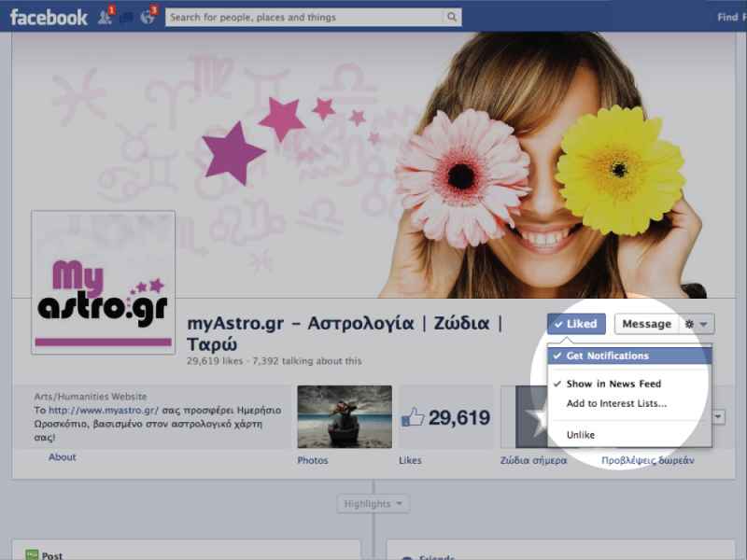The height and width of the screenshot is (560, 747).
Task: Toggle Get Notifications option
Action: point(629,356)
